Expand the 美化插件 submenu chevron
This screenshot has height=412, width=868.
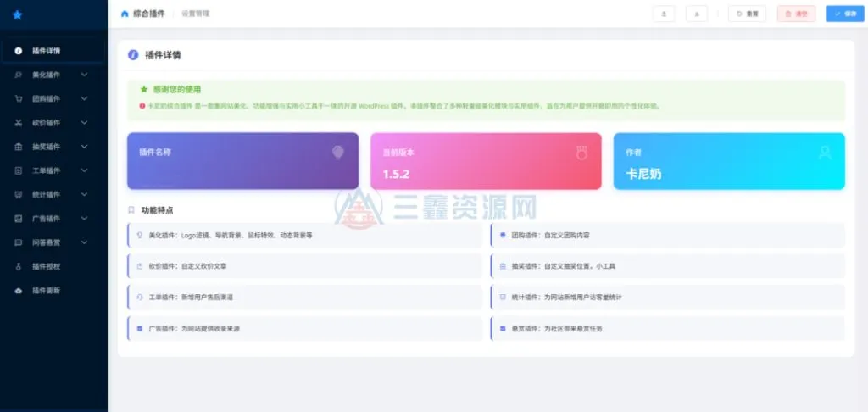pos(84,75)
